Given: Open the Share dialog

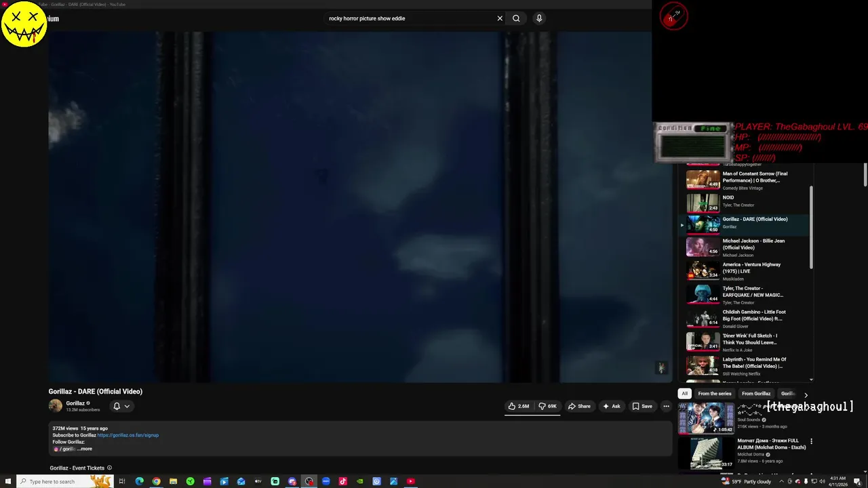Looking at the screenshot, I should pos(579,406).
